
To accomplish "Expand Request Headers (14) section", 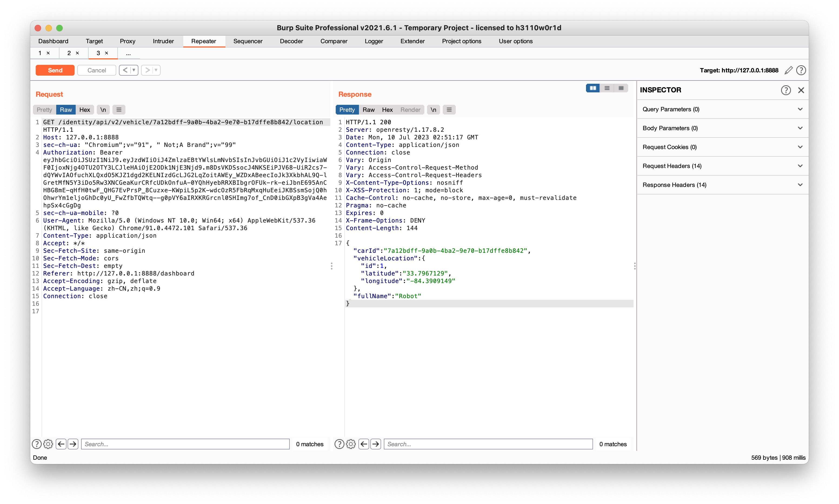I will (x=723, y=166).
